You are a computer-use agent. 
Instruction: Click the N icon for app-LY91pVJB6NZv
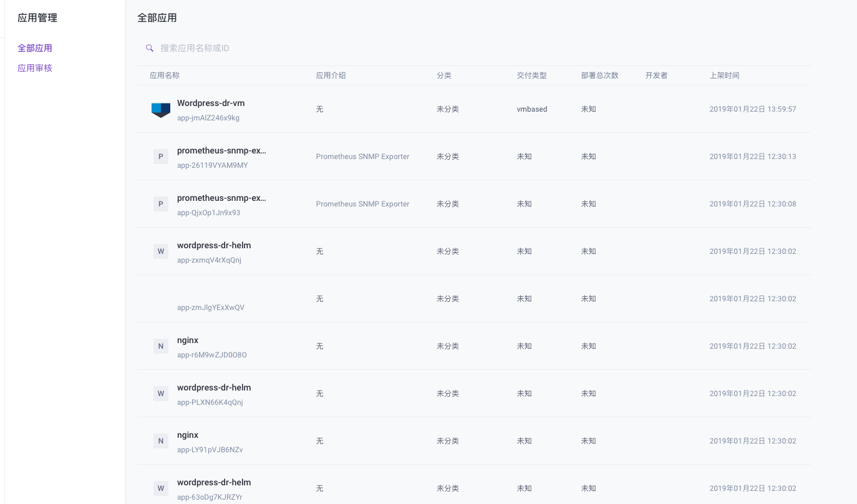[161, 441]
